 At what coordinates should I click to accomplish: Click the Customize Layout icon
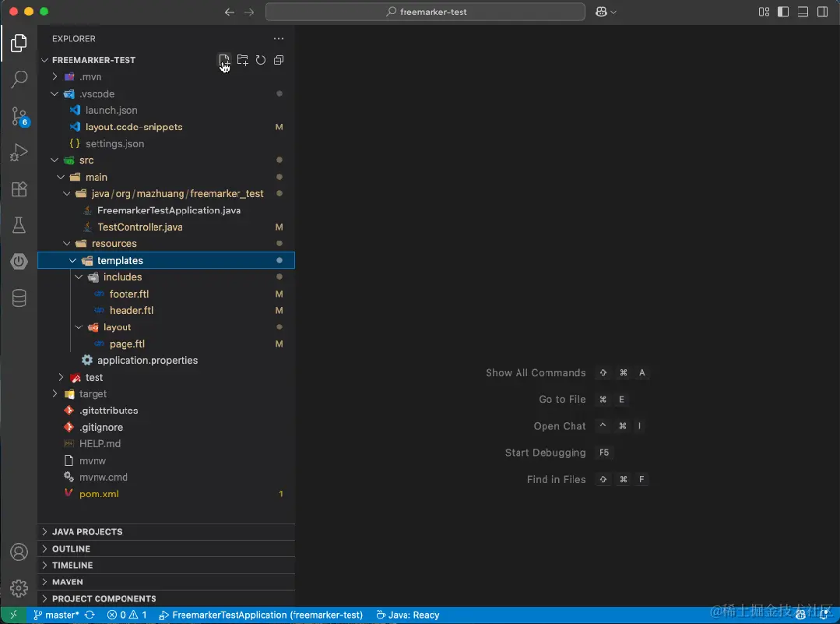tap(764, 12)
